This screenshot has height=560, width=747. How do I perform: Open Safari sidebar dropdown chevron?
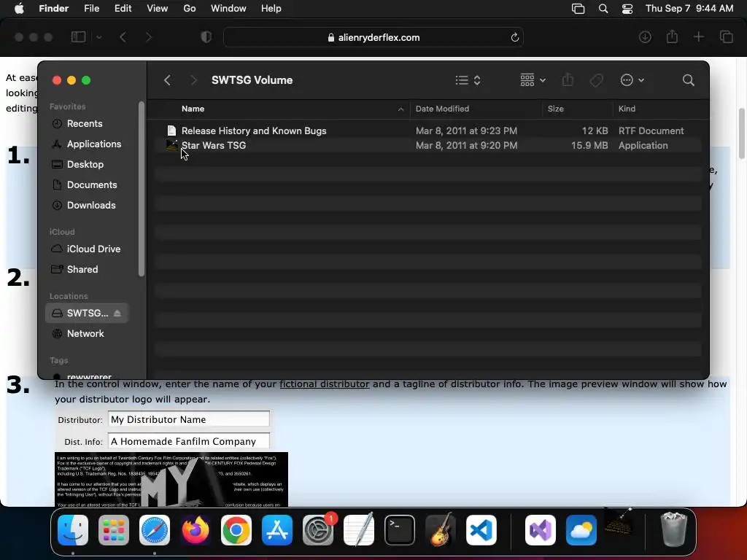coord(98,37)
